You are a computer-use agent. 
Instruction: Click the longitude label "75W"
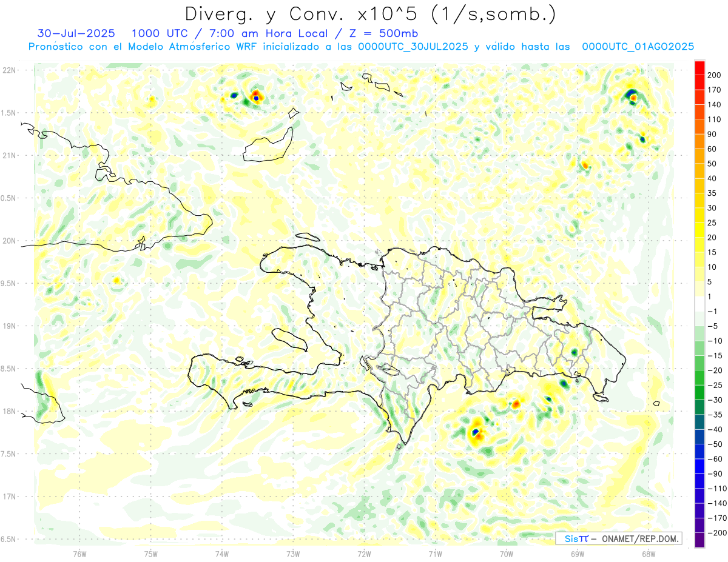tap(151, 554)
